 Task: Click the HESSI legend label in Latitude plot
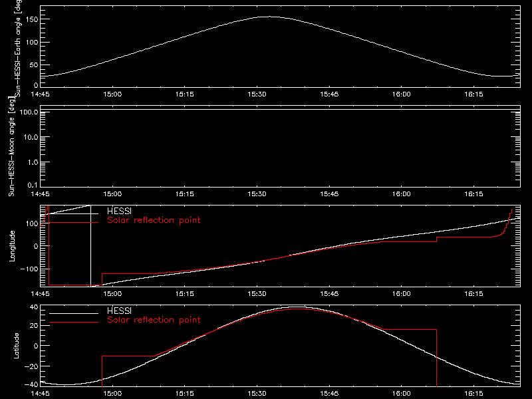click(119, 311)
